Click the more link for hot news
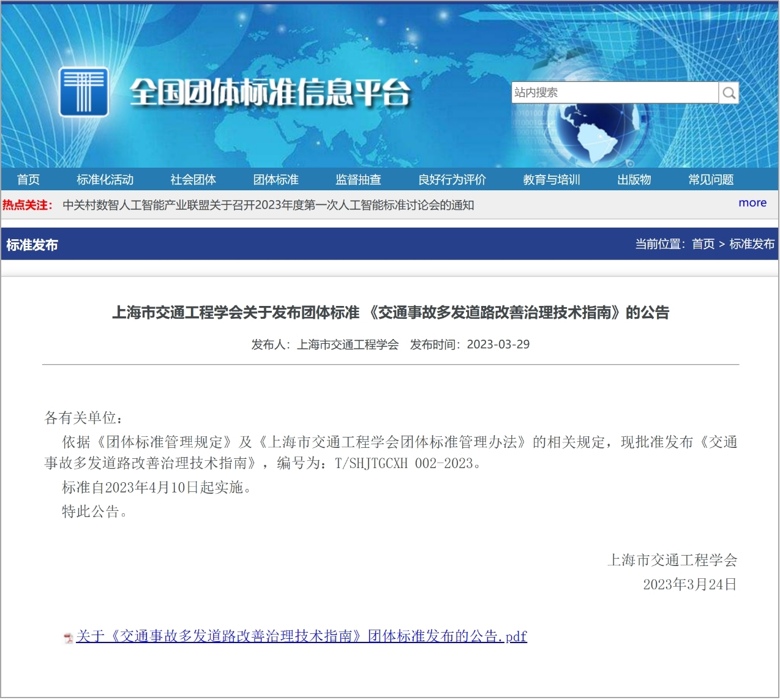This screenshot has width=780, height=700. (x=752, y=203)
